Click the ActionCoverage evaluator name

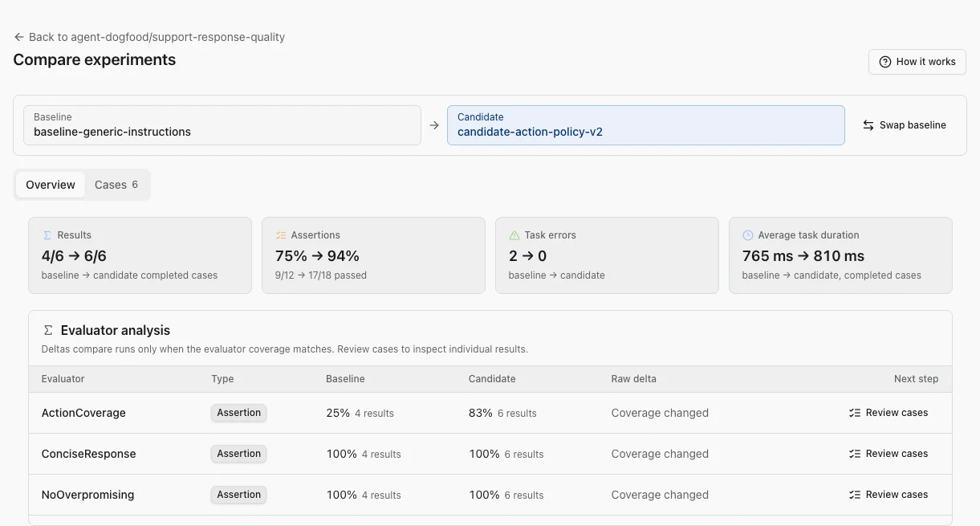tap(83, 413)
